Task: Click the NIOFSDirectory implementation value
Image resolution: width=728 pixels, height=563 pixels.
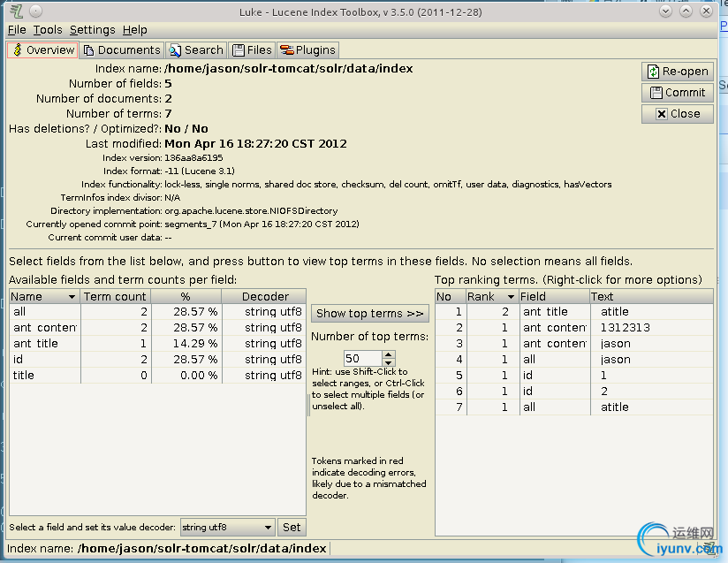Action: pos(251,211)
